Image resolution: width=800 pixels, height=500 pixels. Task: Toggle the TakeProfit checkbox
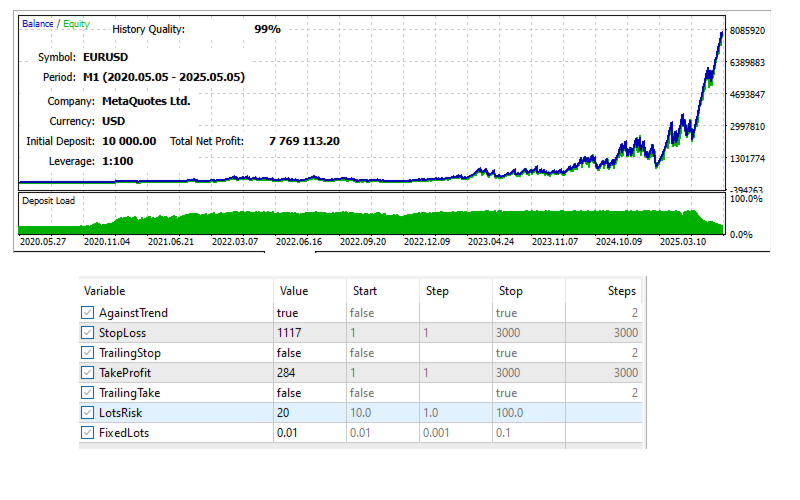pos(87,372)
